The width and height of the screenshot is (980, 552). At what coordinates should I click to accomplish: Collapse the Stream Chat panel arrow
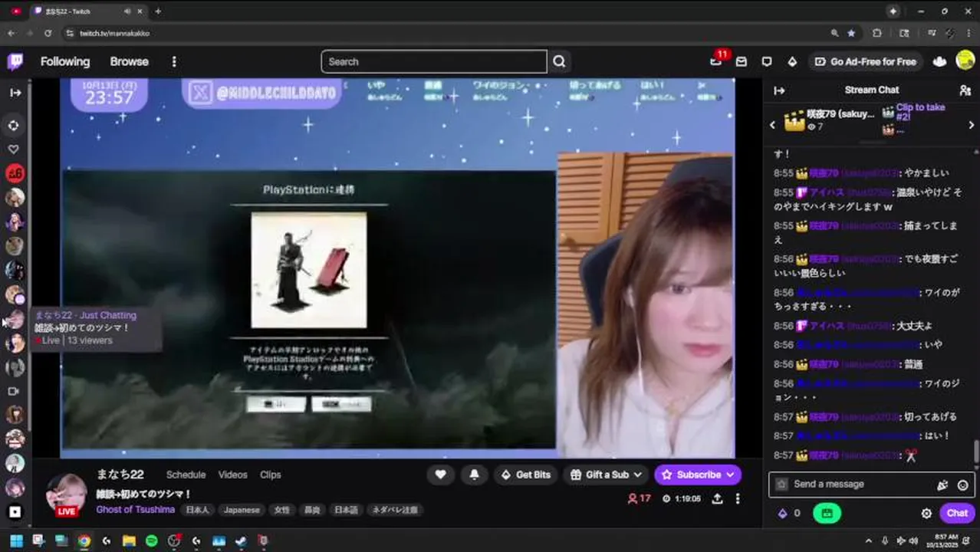pos(779,90)
